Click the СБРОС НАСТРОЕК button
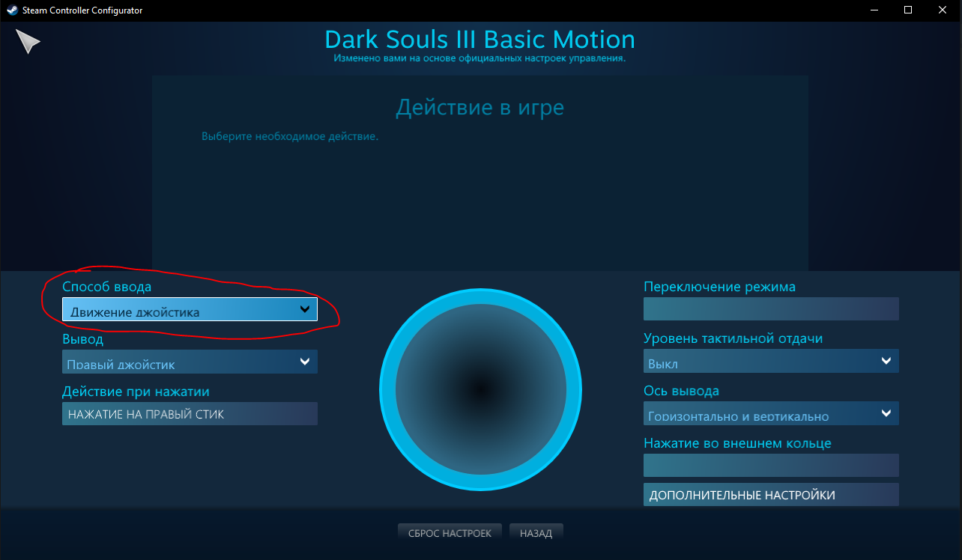The height and width of the screenshot is (560, 962). click(x=450, y=533)
